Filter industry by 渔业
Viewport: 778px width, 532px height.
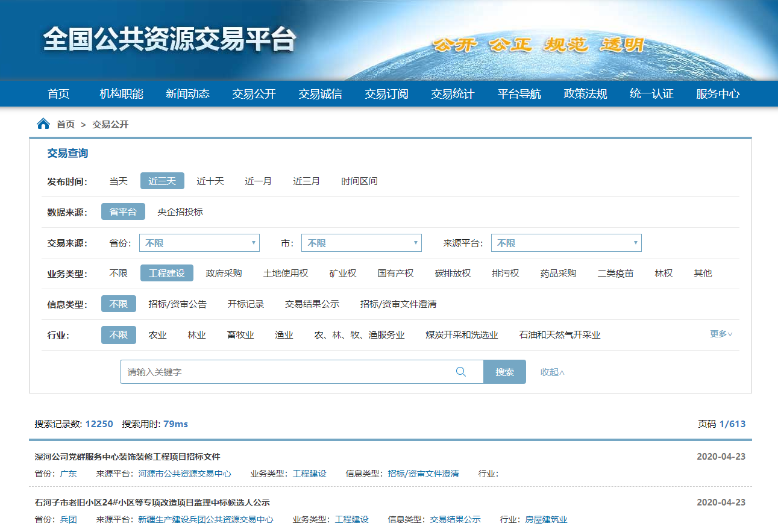pyautogui.click(x=284, y=335)
